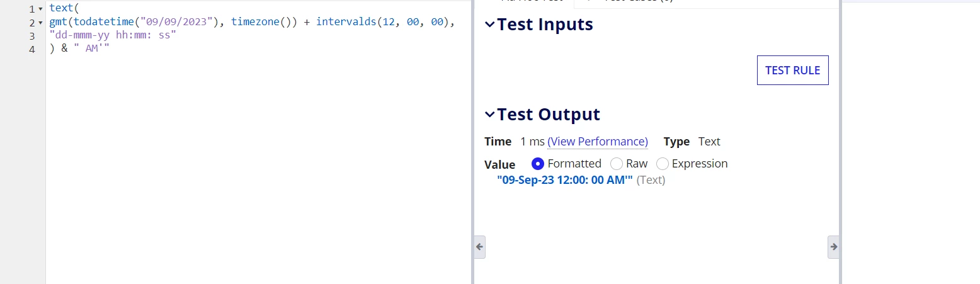Click line number 4 in the gutter

pos(32,49)
